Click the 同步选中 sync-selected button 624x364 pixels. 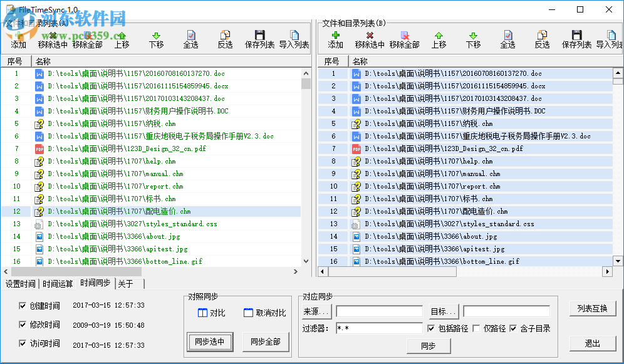[x=210, y=343]
